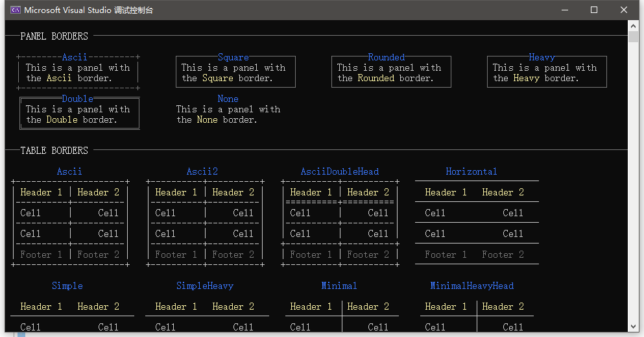Click the vertical scrollbar thumb

[634, 36]
